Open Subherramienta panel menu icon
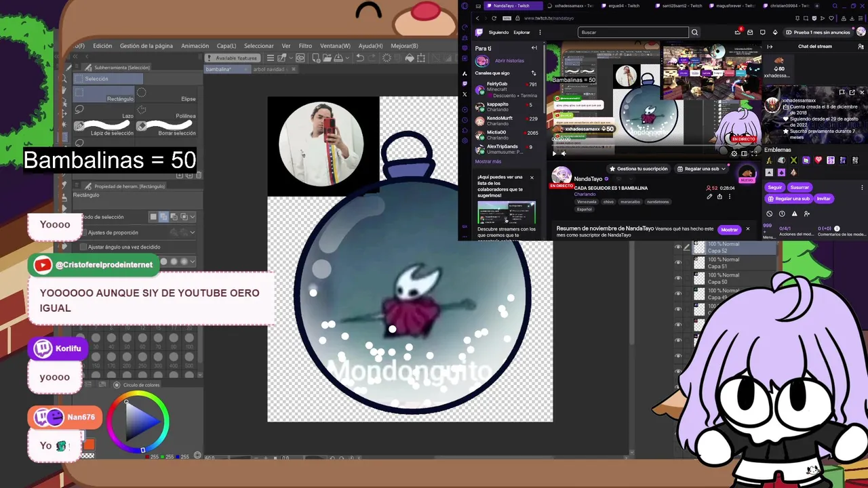Screen dimensions: 868x488 [x=77, y=67]
